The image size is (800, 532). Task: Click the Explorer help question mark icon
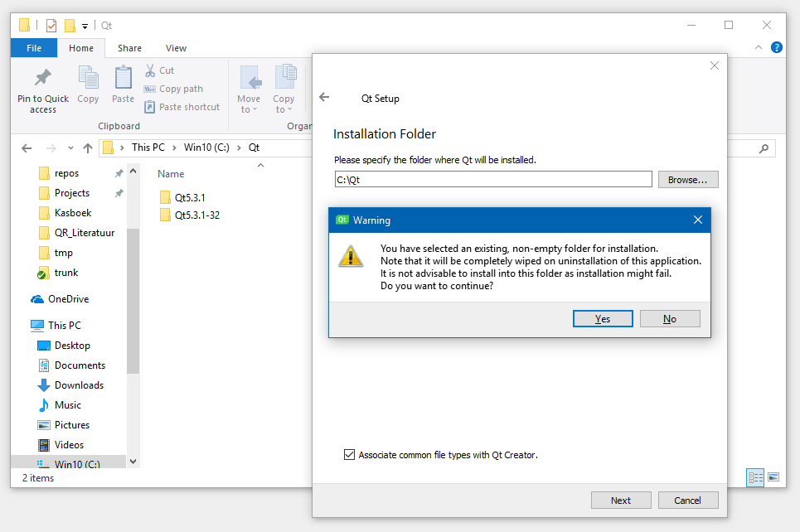click(777, 47)
